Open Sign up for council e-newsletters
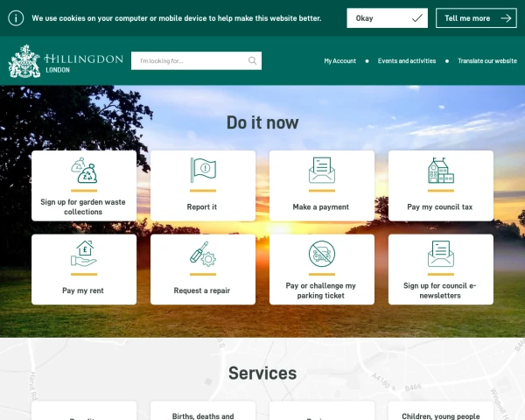Screen dimensions: 525x420 tap(441, 269)
